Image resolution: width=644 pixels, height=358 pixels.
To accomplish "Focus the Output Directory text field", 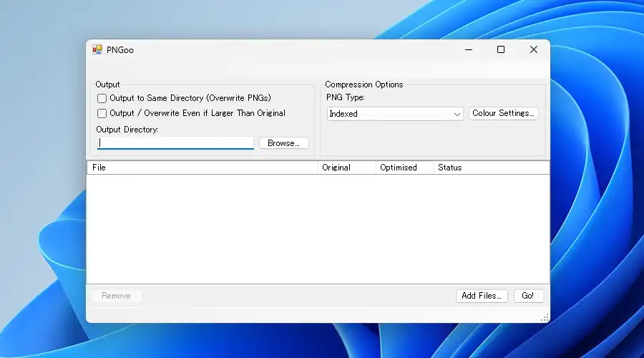I will (x=175, y=142).
